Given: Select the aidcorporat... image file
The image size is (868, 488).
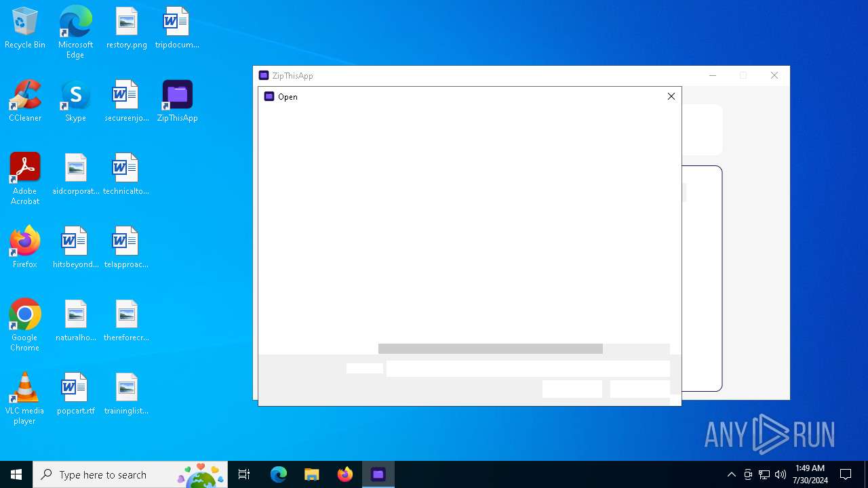Looking at the screenshot, I should [75, 175].
